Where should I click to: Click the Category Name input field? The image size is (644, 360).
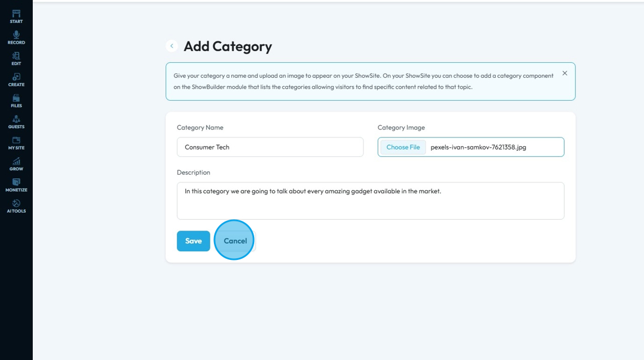(x=270, y=147)
